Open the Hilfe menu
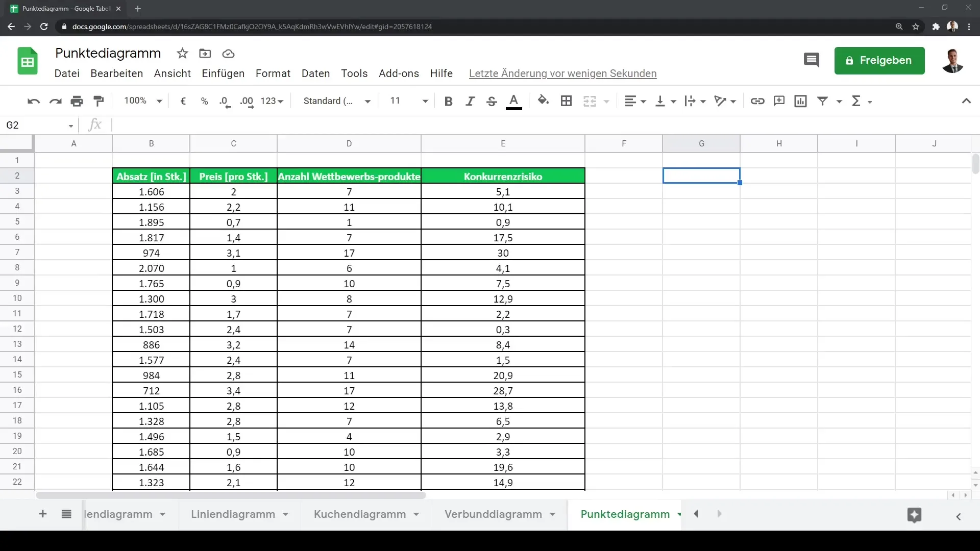 pyautogui.click(x=442, y=73)
